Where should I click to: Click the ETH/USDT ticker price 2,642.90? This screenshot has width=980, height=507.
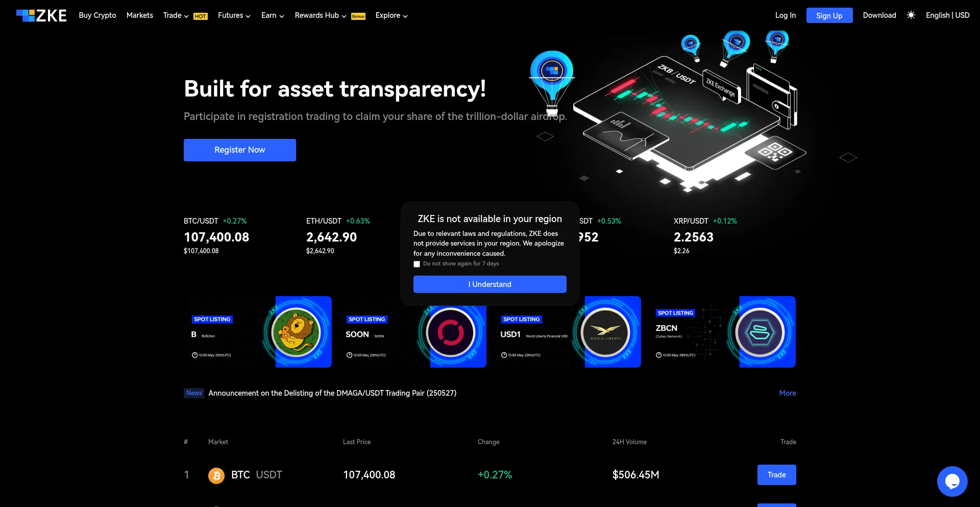coord(332,237)
